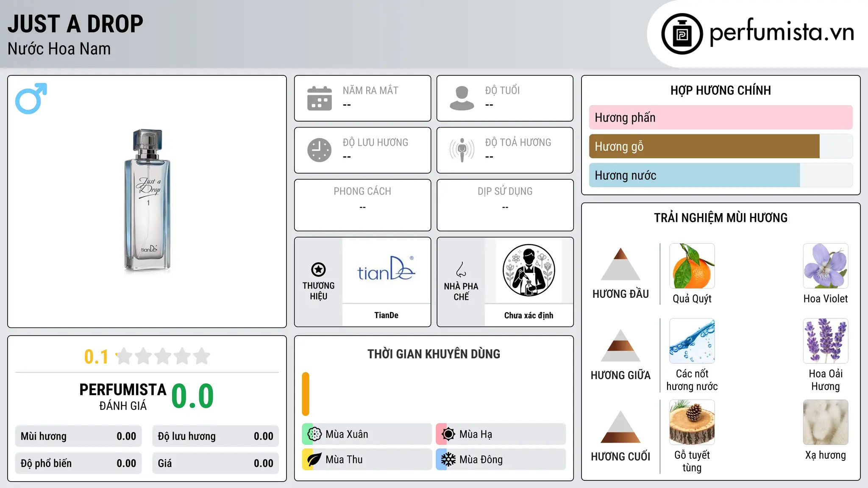Select the Mùa Hạ season chip
Viewport: 868px width, 488px height.
point(501,434)
